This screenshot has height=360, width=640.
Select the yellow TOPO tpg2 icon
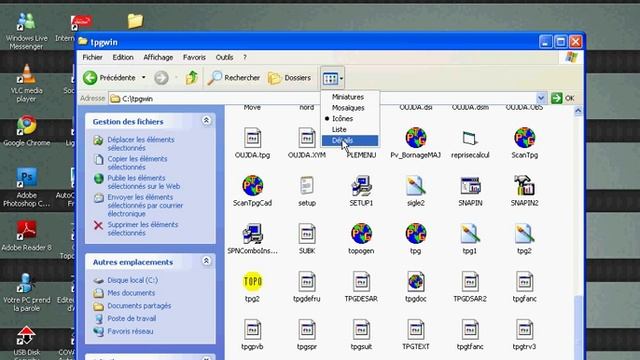pos(252,282)
